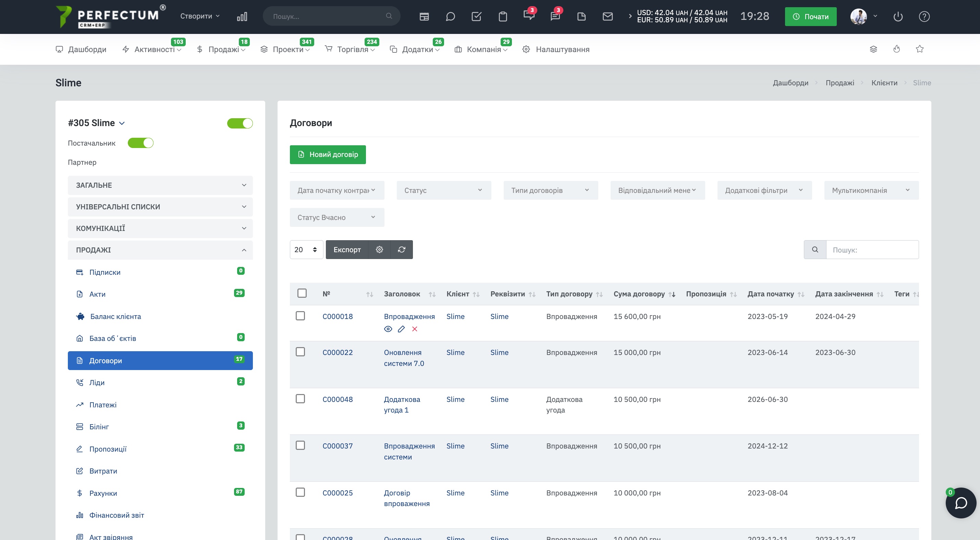Open notifications icon with red badge

tap(529, 15)
